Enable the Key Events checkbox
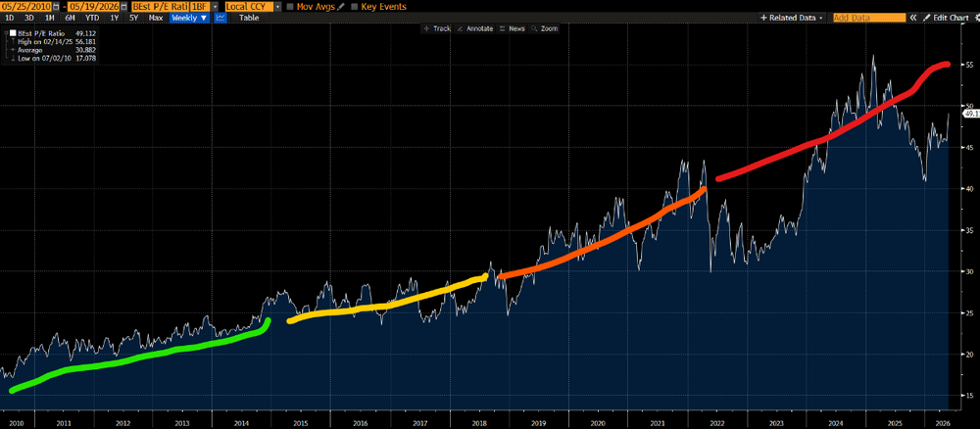Viewport: 980px width, 429px height. [x=355, y=7]
